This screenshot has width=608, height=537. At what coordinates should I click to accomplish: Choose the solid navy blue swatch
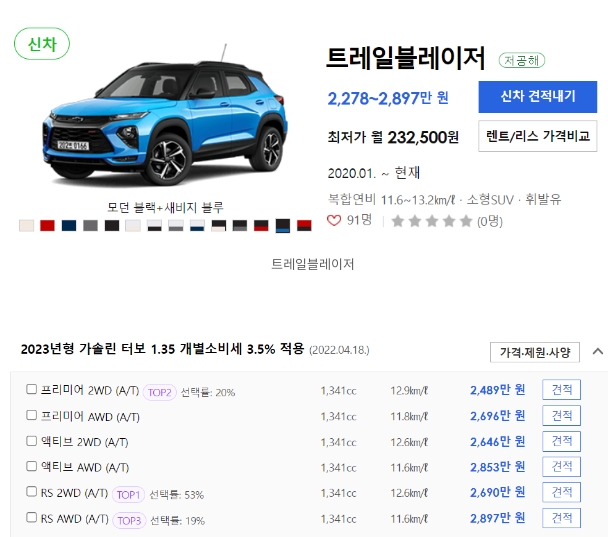pyautogui.click(x=69, y=225)
